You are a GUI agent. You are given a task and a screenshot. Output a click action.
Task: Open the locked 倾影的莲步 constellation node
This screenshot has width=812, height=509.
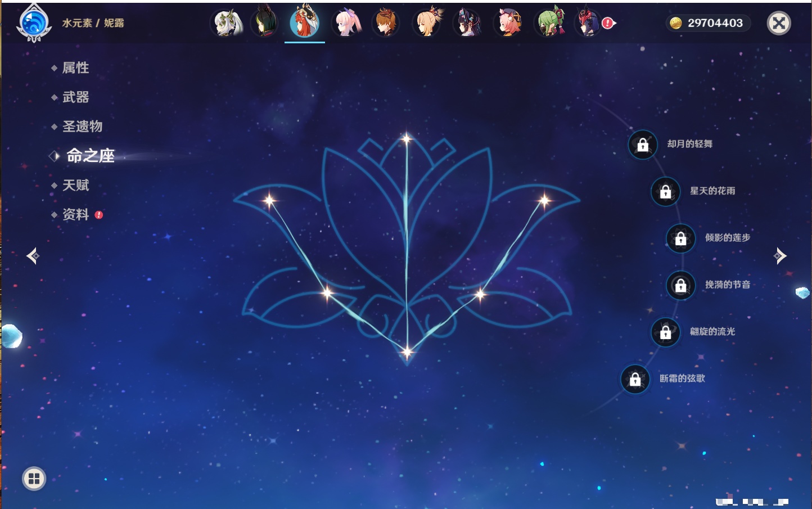(x=681, y=238)
